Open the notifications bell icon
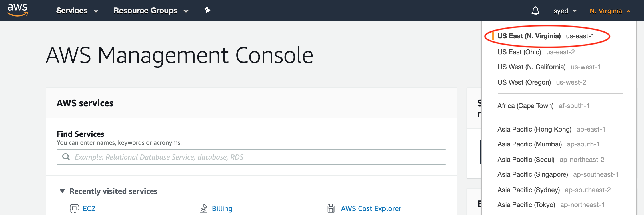644x215 pixels. (535, 11)
